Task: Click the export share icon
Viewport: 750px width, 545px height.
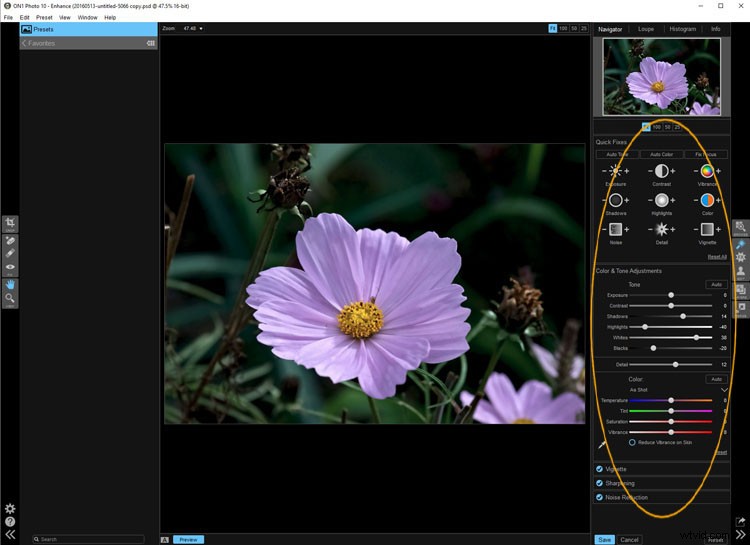Action: tap(740, 521)
